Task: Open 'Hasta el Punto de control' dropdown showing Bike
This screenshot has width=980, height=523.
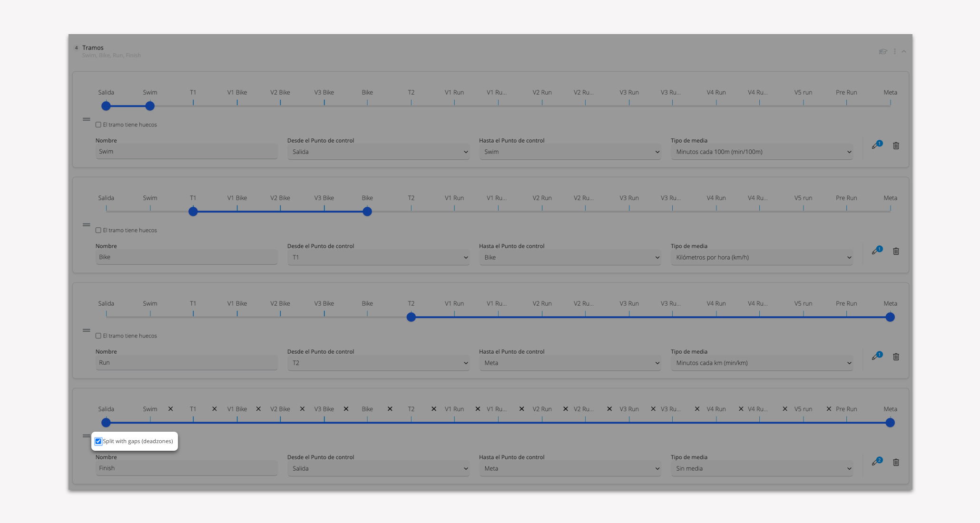Action: click(570, 257)
